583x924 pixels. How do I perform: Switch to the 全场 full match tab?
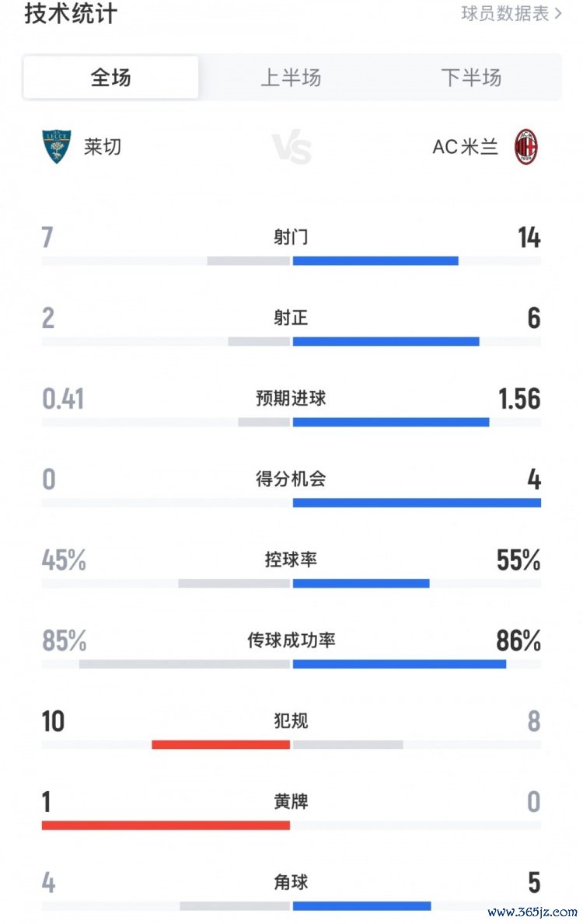pos(111,78)
